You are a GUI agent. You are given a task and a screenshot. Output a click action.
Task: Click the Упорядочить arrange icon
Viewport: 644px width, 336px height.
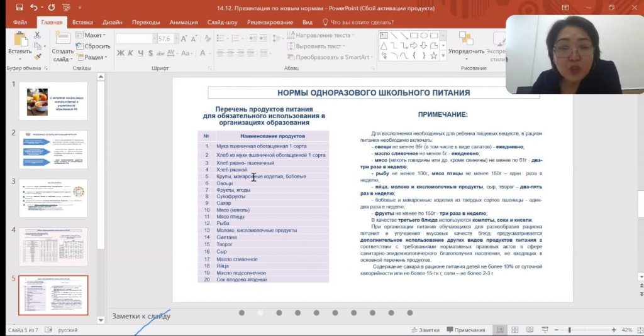tap(466, 38)
